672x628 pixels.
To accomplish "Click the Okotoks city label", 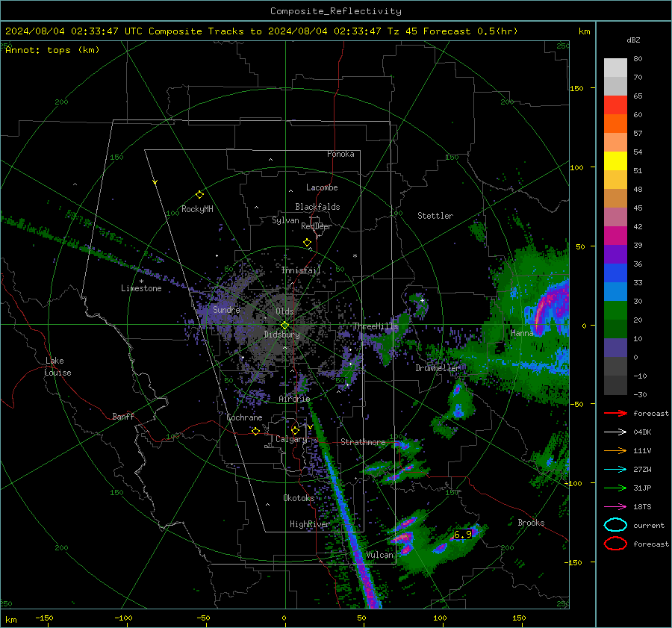I will (299, 498).
